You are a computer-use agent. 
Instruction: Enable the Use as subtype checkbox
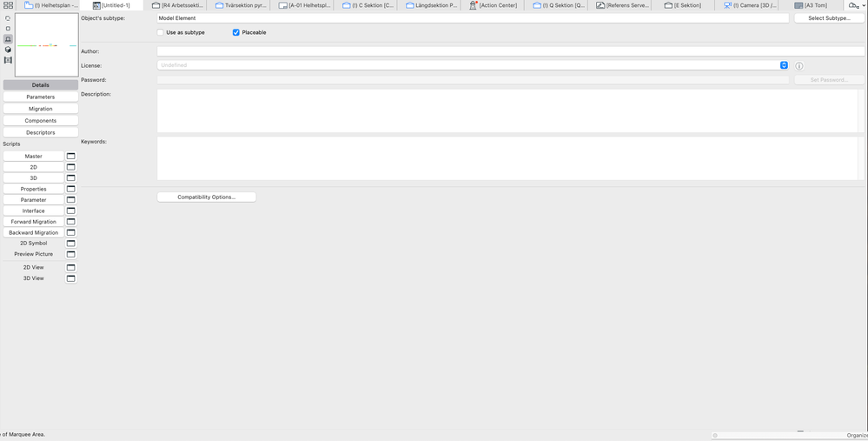point(161,33)
